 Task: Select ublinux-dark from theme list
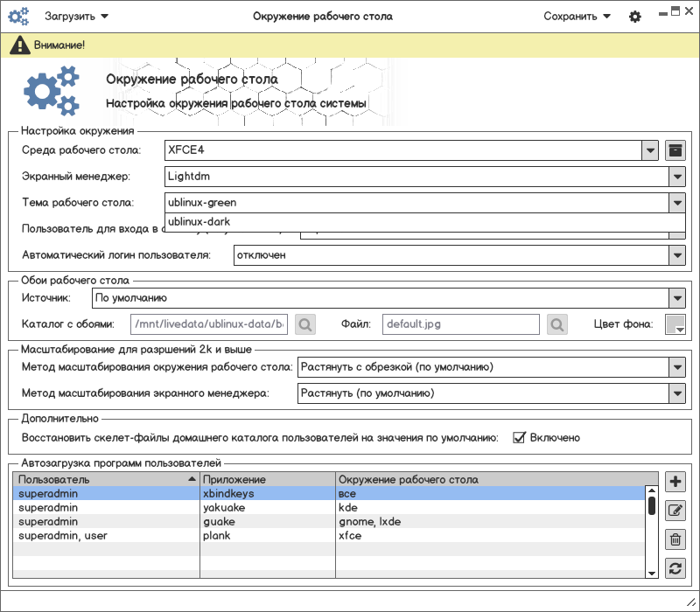tap(199, 222)
